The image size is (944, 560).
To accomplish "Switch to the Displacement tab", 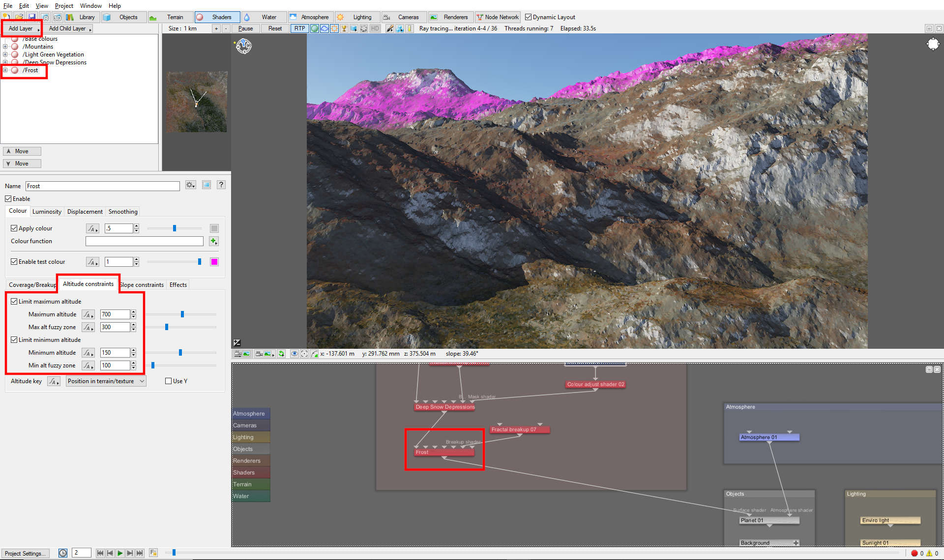I will coord(85,212).
